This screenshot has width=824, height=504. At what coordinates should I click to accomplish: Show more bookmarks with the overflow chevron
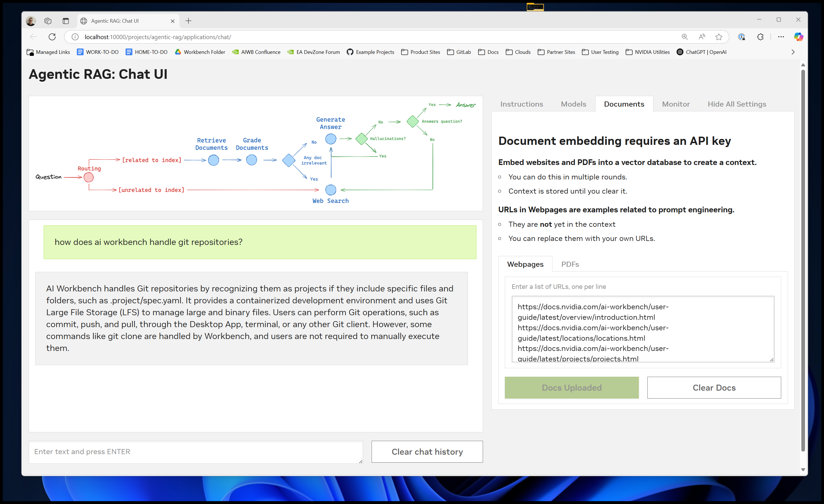coord(793,52)
